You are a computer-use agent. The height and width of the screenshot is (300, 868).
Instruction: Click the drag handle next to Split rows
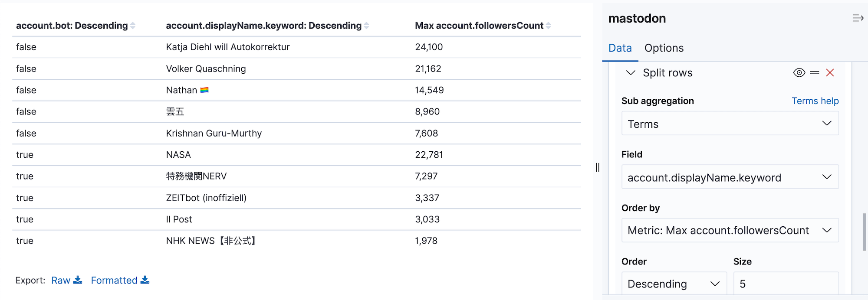[x=815, y=72]
